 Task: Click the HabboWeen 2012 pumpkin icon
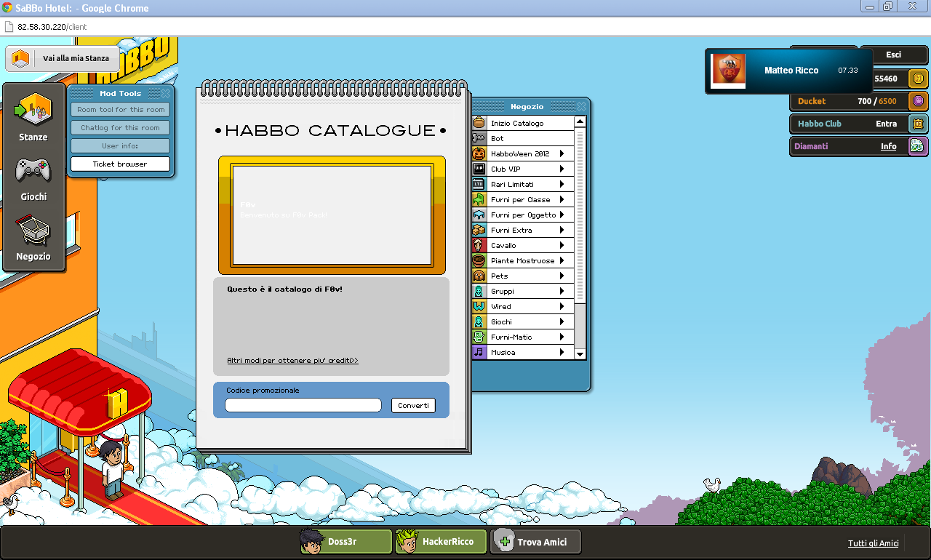pyautogui.click(x=479, y=153)
